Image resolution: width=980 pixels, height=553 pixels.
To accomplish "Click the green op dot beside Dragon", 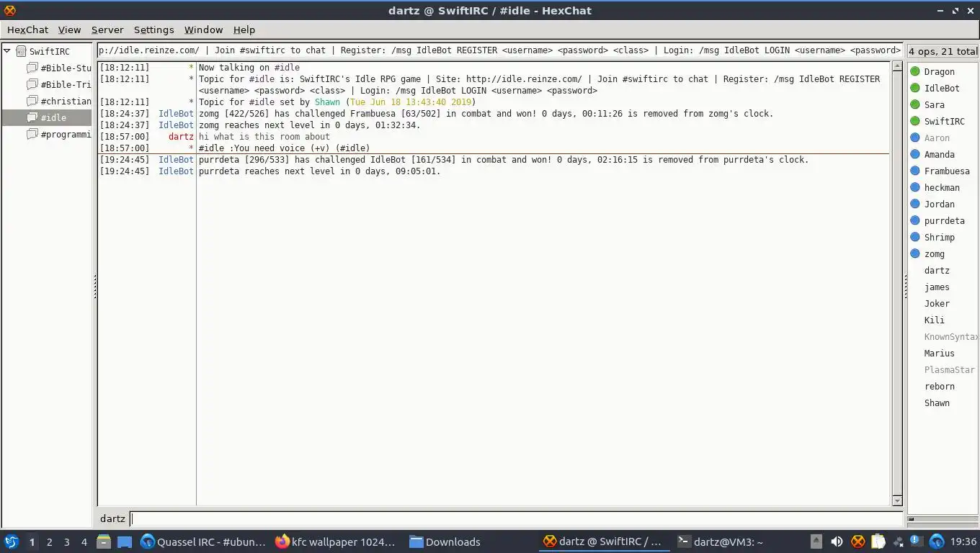I will coord(915,71).
